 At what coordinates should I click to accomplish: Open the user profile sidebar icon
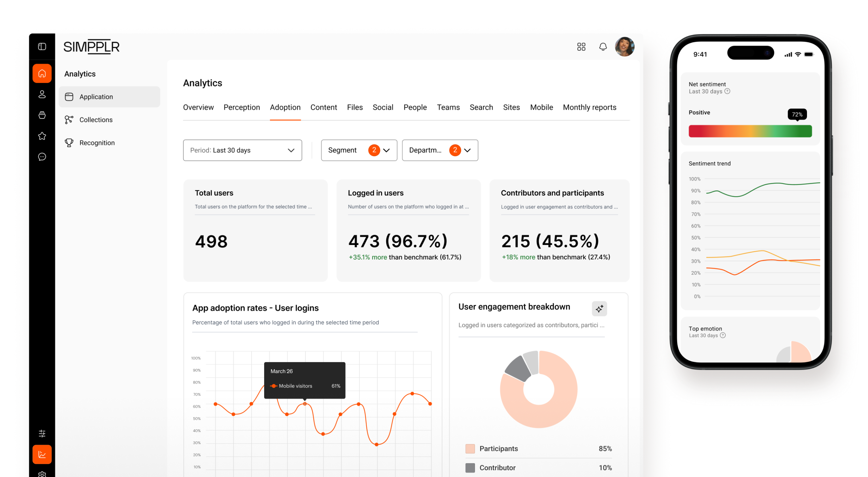point(42,94)
